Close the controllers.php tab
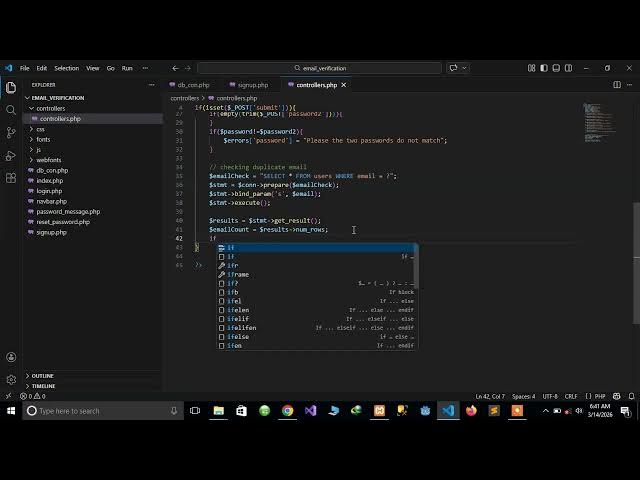640x480 pixels. coord(344,85)
